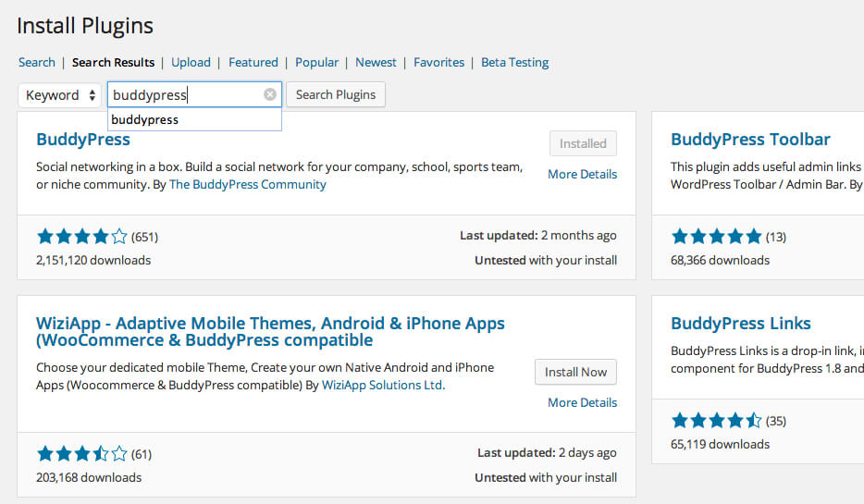The width and height of the screenshot is (864, 504).
Task: Select the Search Results tab
Action: [113, 62]
